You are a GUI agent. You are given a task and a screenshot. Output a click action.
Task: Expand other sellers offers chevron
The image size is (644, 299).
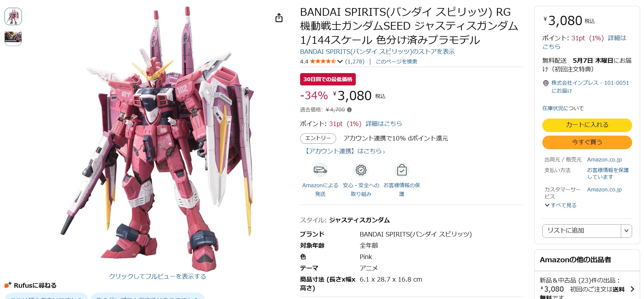pos(632,289)
